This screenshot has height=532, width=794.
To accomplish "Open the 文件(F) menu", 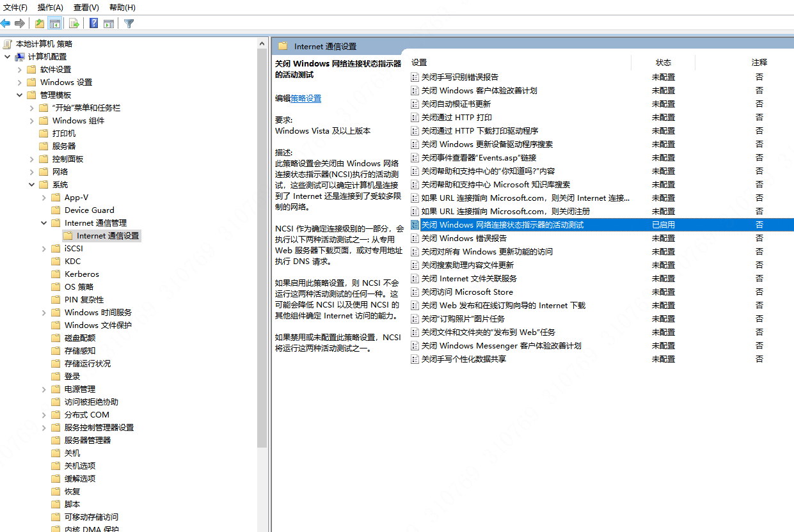I will click(16, 8).
